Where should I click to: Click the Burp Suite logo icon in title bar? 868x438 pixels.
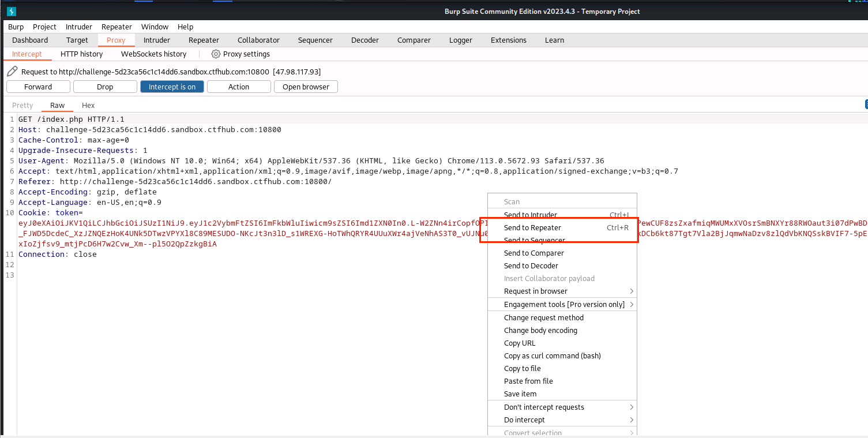coord(12,12)
